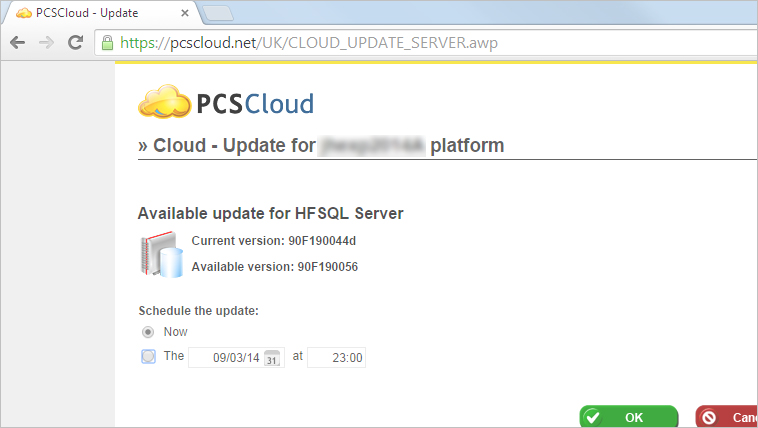Viewport: 758px width, 428px height.
Task: Click the Schedule the update: label
Action: [199, 311]
